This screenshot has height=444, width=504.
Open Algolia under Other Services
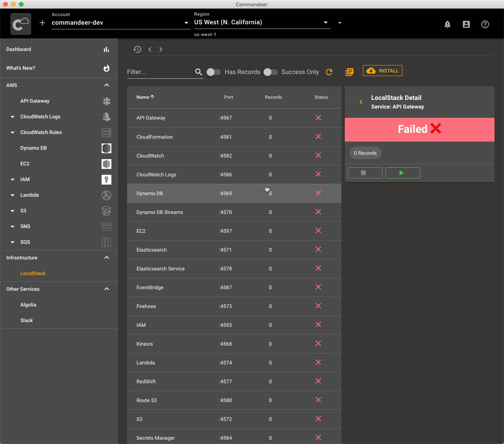[x=28, y=305]
